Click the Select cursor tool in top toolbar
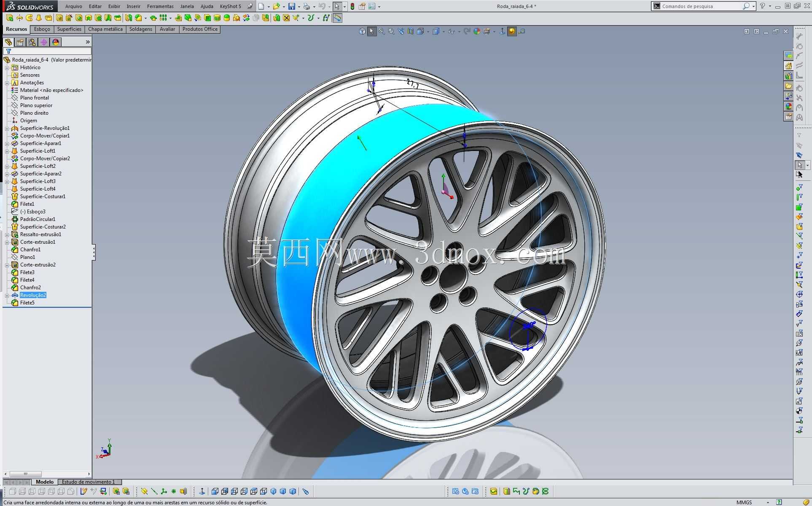 (x=337, y=6)
